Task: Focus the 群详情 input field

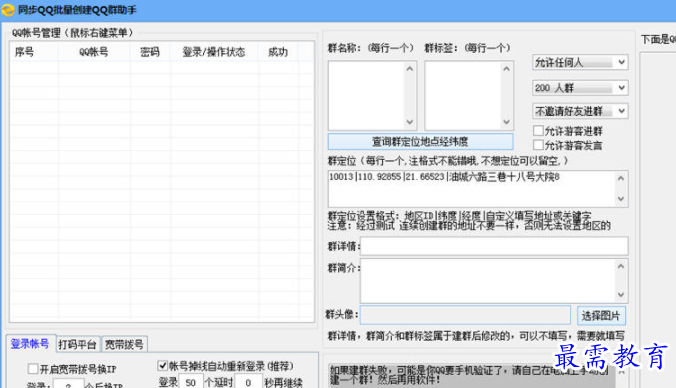Action: (x=494, y=246)
